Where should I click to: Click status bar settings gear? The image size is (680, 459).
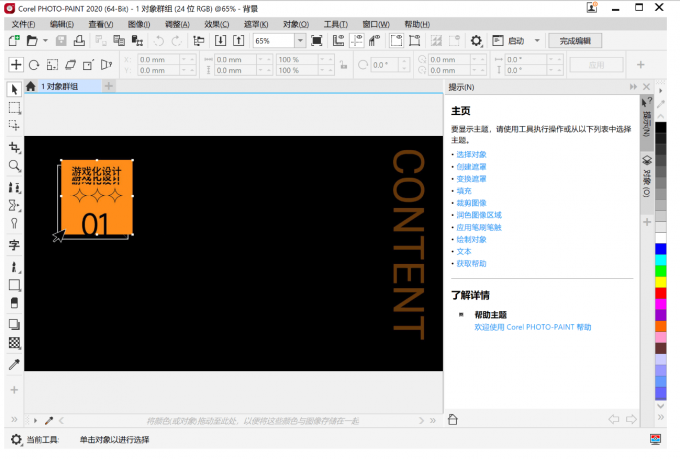[x=16, y=439]
